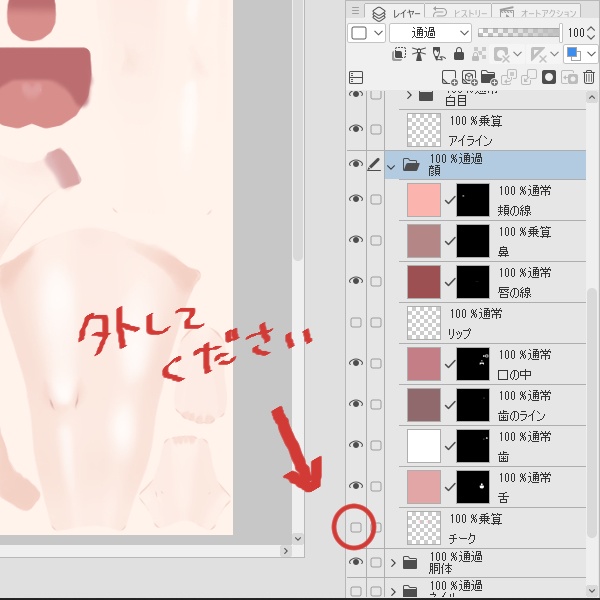Switch to the ヒストリー tab
Image resolution: width=600 pixels, height=600 pixels.
458,12
